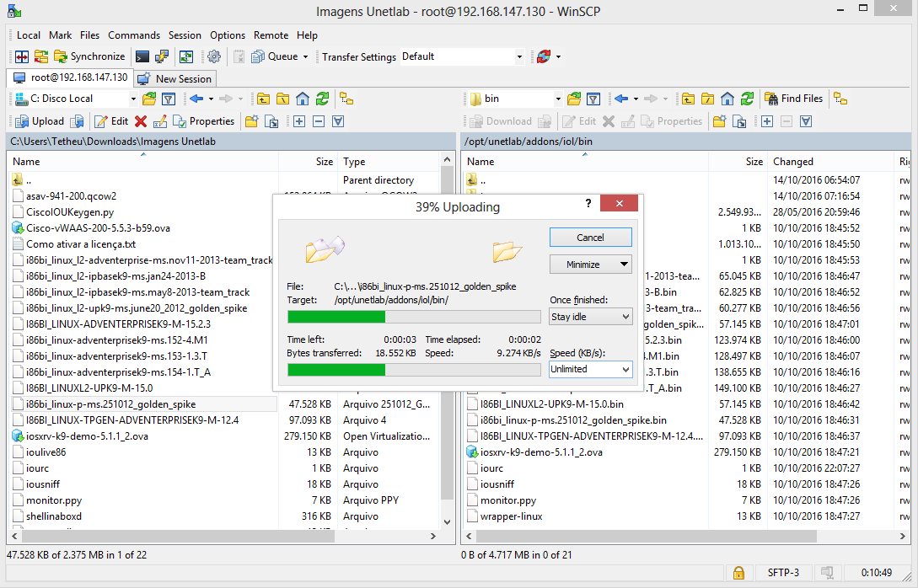
Task: Expand the reconnect icon dropdown arrow
Action: (558, 56)
